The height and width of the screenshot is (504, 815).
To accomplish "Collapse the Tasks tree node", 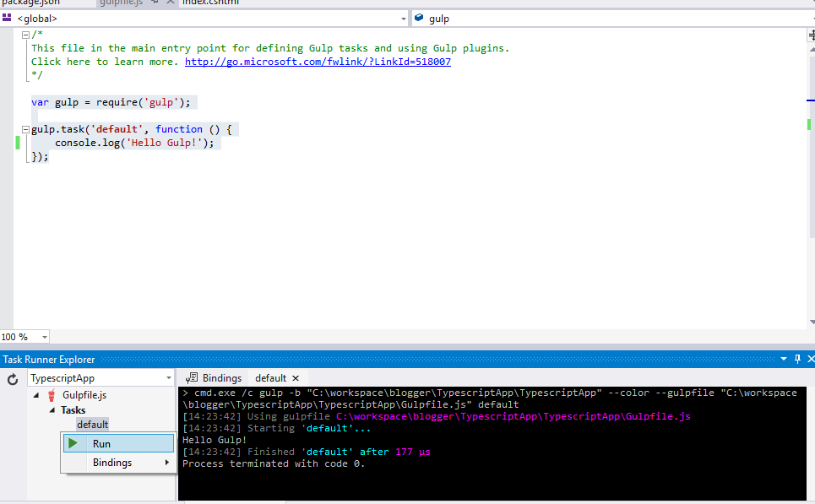I will click(52, 410).
